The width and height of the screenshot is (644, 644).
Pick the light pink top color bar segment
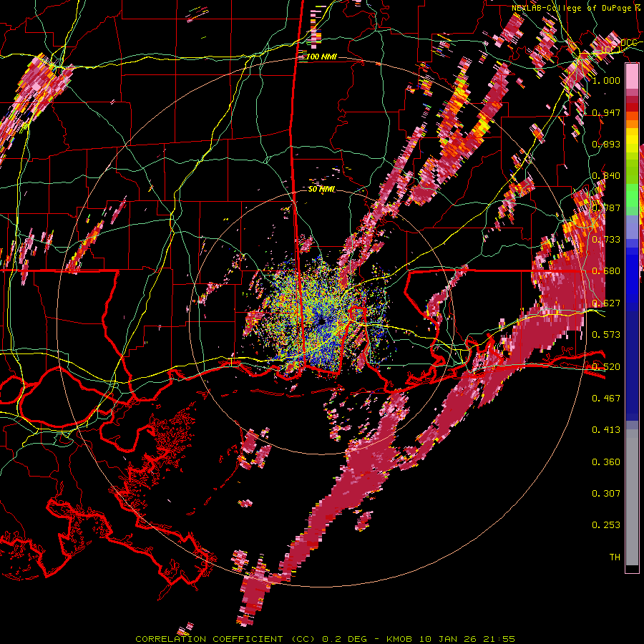click(632, 77)
